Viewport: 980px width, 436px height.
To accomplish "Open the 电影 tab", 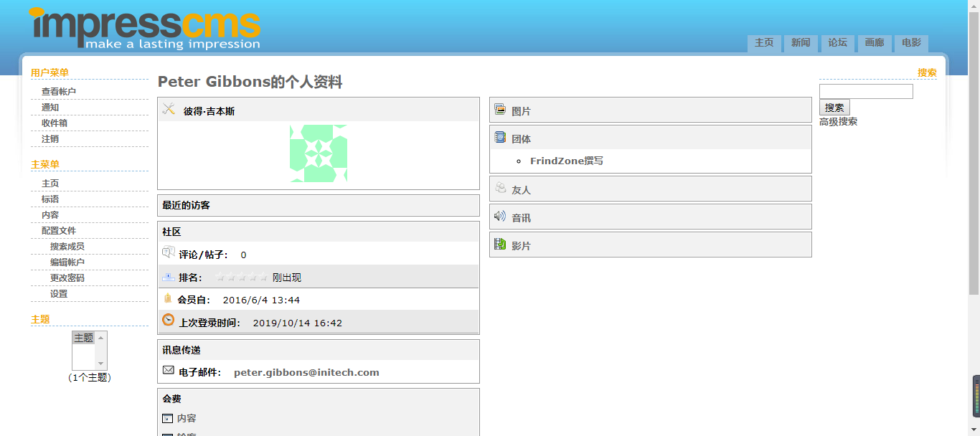I will tap(912, 43).
